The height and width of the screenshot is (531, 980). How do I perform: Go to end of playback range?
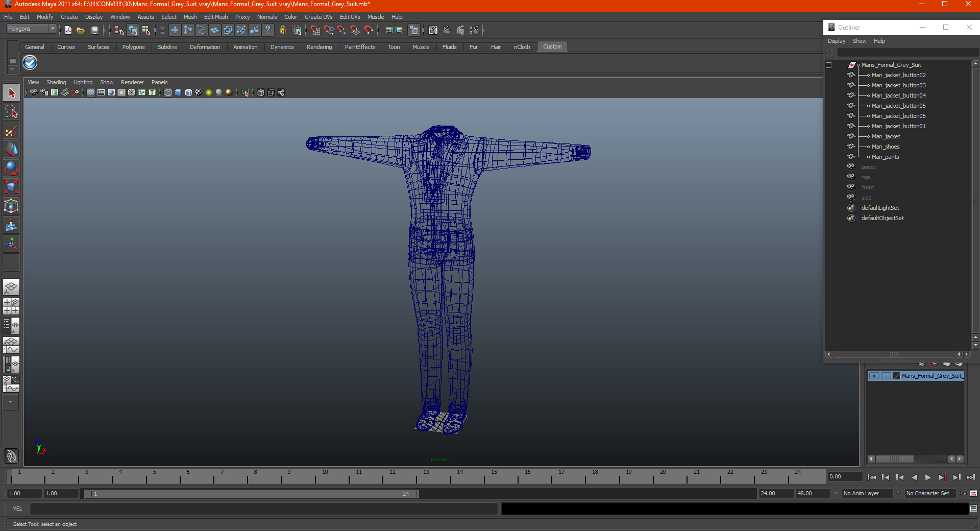click(971, 477)
